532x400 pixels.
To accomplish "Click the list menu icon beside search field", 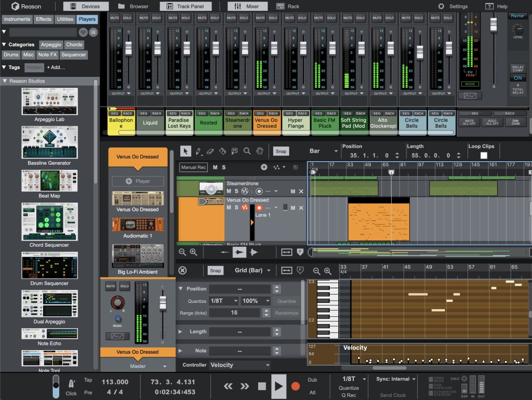I will click(x=94, y=32).
